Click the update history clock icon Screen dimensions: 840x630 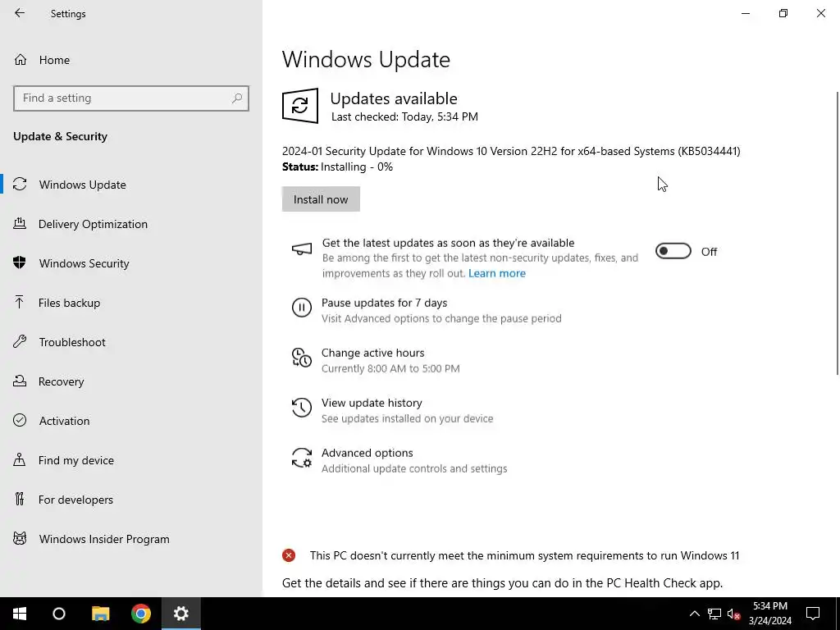[302, 407]
